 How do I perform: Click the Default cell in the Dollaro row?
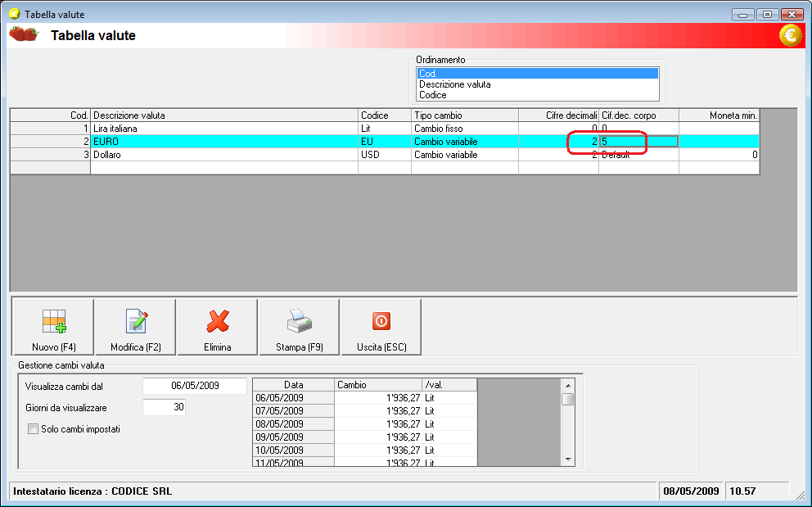point(638,155)
